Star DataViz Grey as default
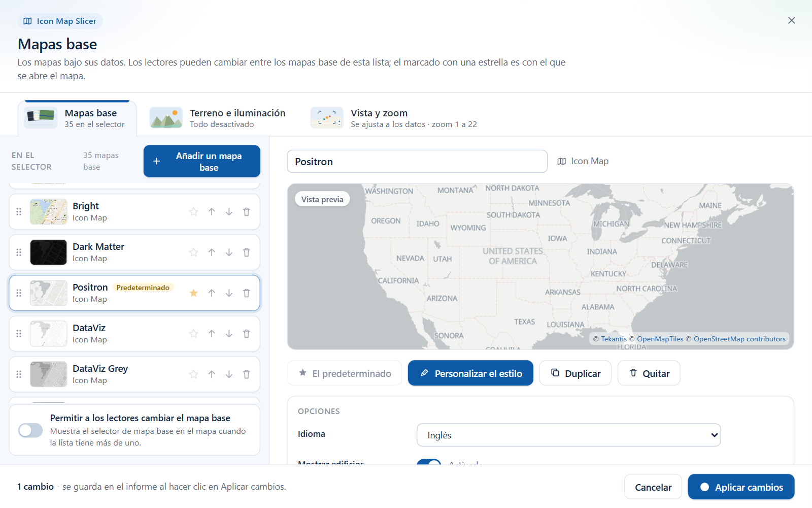This screenshot has width=812, height=508. (193, 374)
